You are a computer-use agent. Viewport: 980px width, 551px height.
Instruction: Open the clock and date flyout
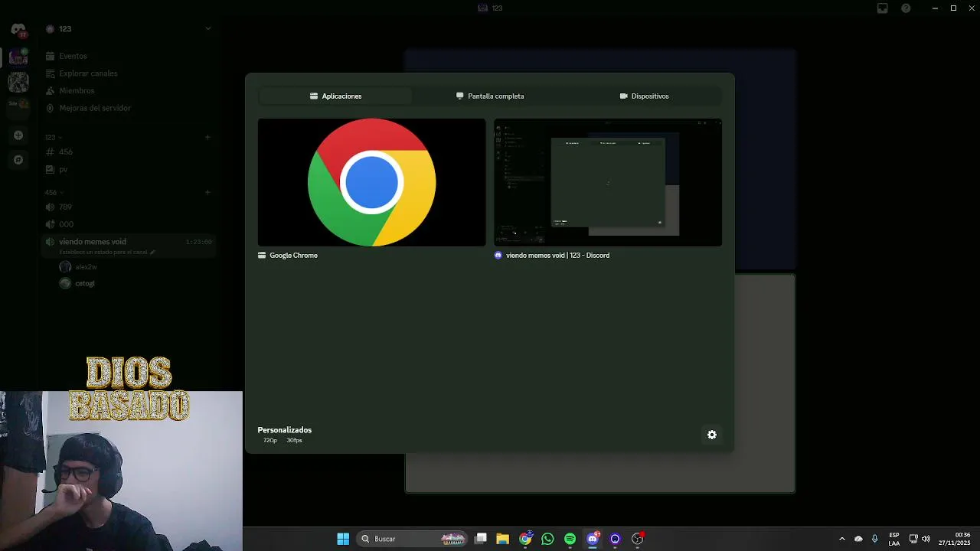[955, 539]
